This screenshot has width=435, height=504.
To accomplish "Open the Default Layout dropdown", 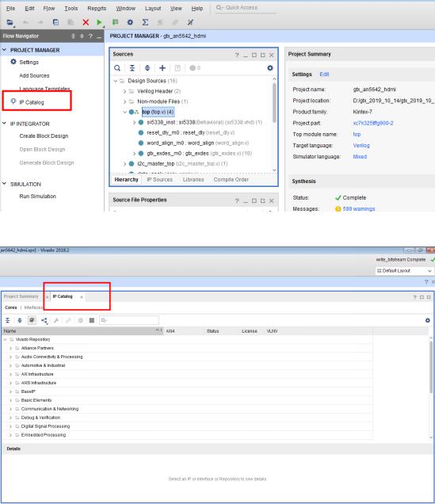I will (x=404, y=271).
